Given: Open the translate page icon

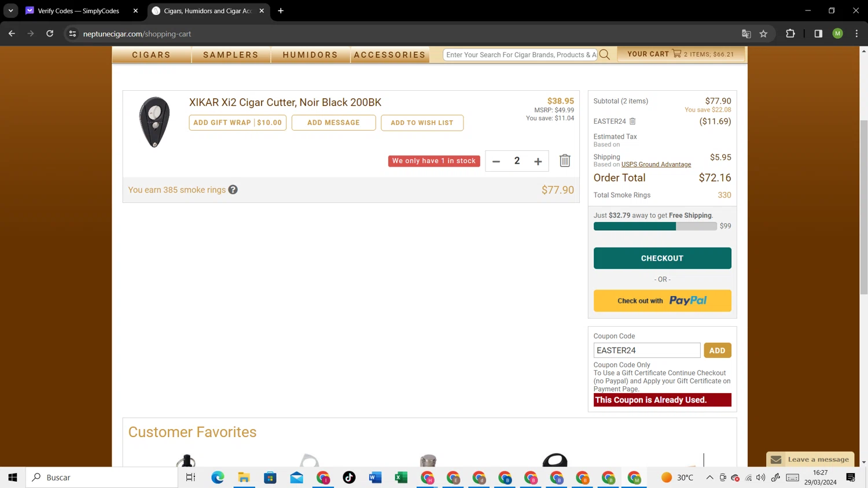Looking at the screenshot, I should [746, 34].
